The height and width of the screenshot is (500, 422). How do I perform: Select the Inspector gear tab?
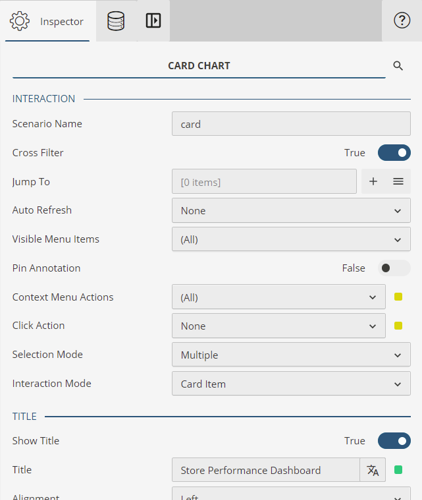tap(47, 21)
